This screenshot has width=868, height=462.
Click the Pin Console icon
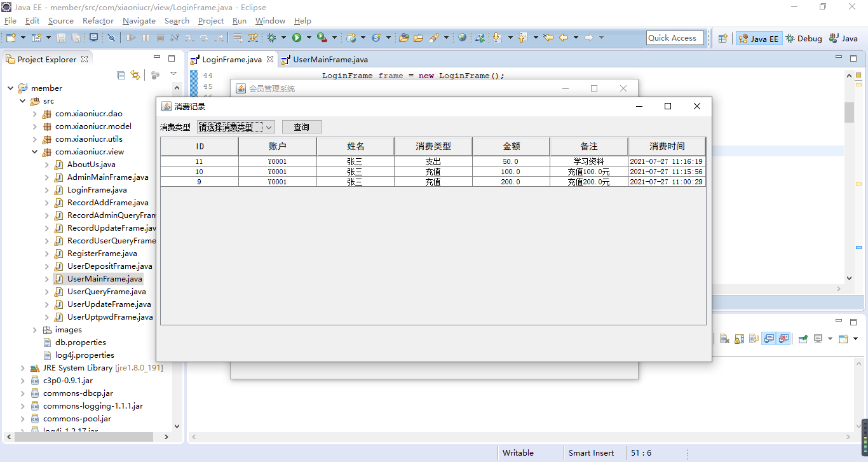803,339
